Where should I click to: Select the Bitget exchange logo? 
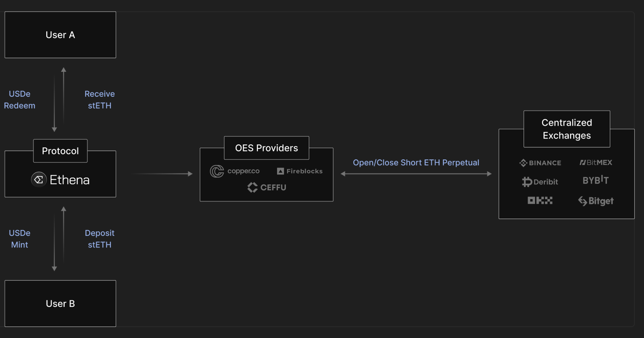pos(596,201)
